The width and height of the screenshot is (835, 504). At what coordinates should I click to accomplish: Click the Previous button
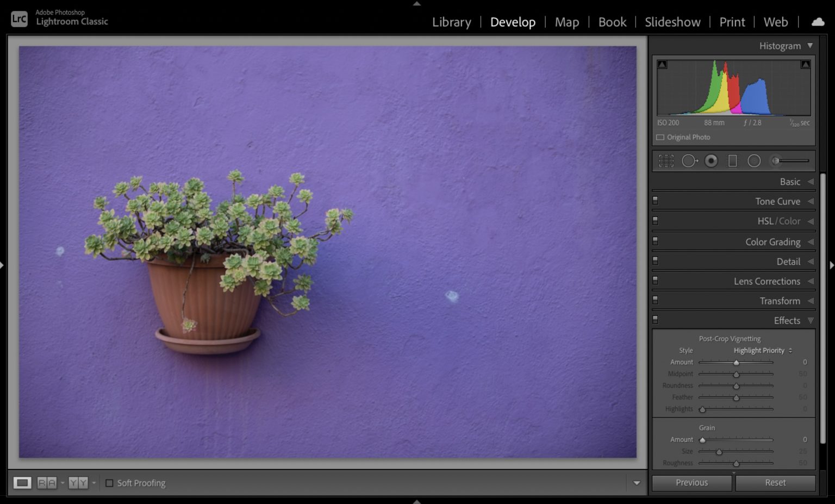click(691, 483)
